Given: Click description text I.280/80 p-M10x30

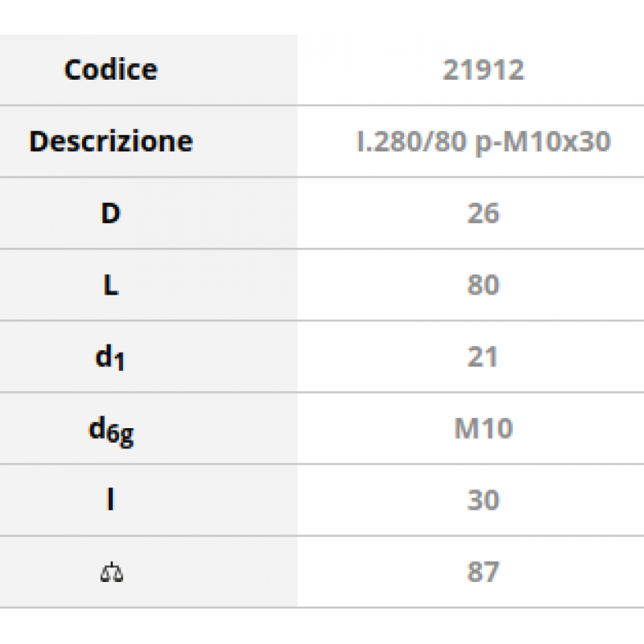Looking at the screenshot, I should 483,142.
